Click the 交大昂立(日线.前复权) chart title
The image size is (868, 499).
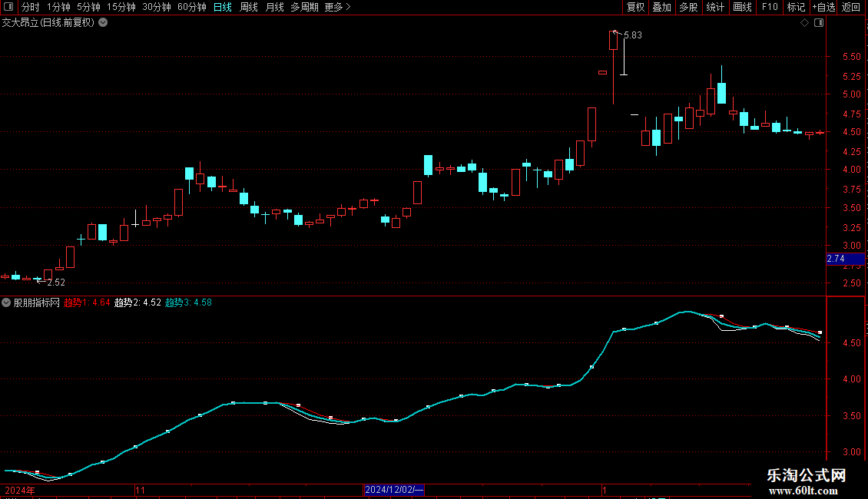[x=48, y=23]
